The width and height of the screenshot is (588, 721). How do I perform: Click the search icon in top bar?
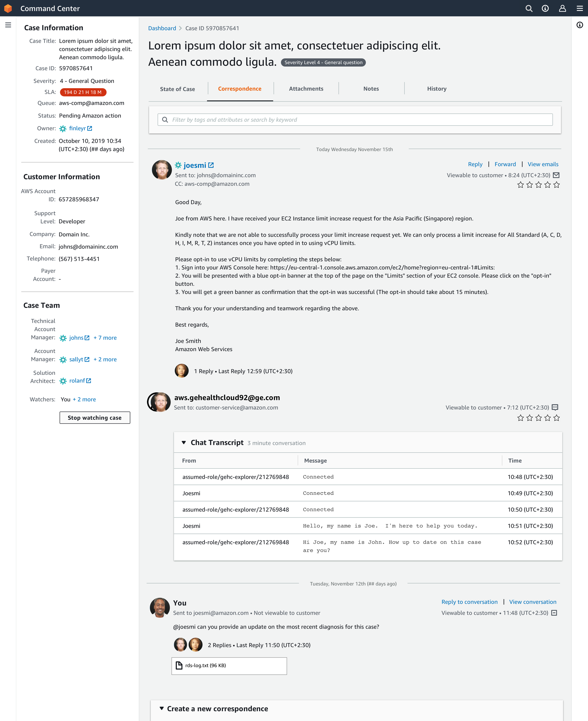pos(529,8)
